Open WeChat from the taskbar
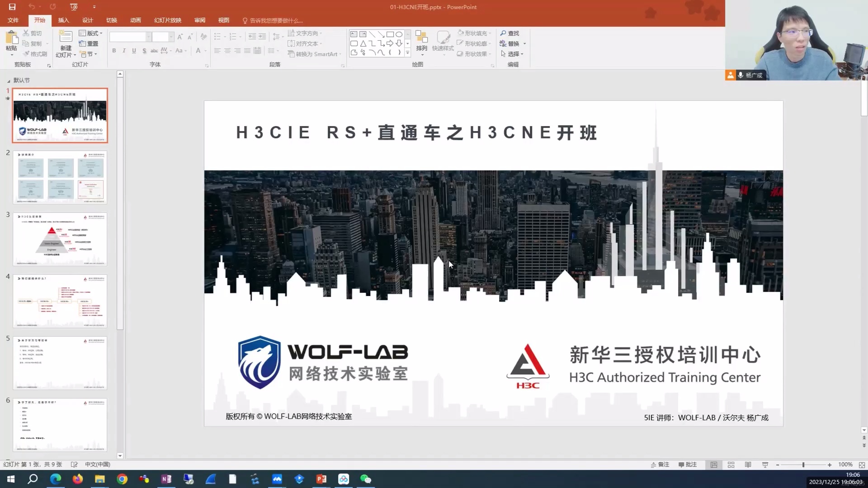This screenshot has width=868, height=488. [x=366, y=479]
